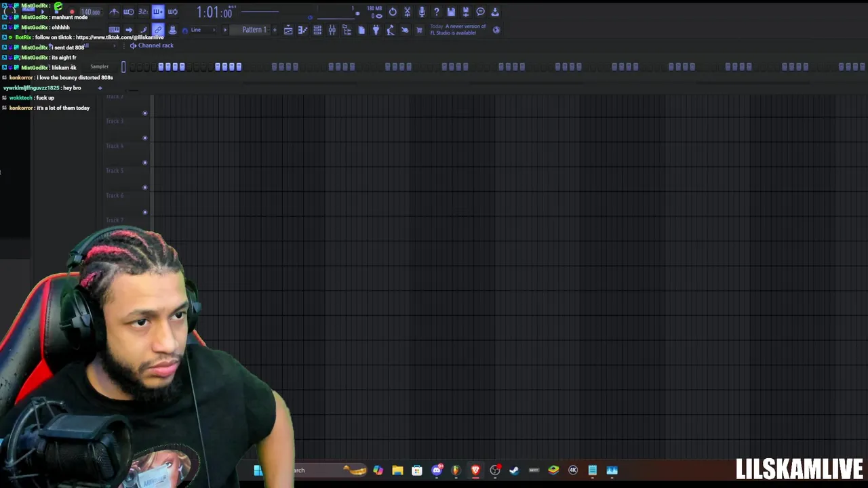This screenshot has height=488, width=868.
Task: Open File Explorer from the taskbar
Action: point(397,470)
